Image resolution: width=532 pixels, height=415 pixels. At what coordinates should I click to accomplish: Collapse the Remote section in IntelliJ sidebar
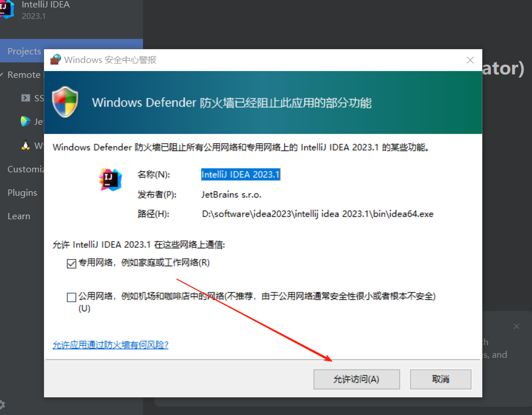2,75
